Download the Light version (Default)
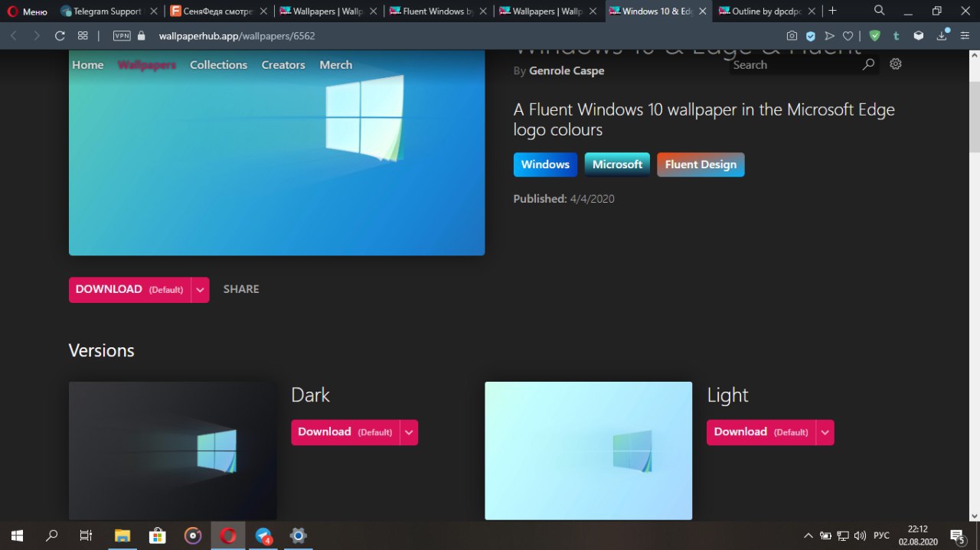980x550 pixels. [761, 432]
